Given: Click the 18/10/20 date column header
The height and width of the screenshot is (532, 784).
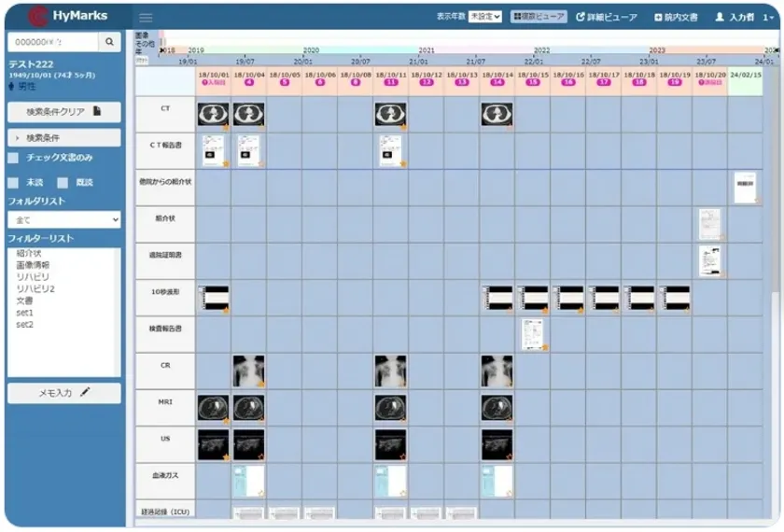Looking at the screenshot, I should click(710, 81).
